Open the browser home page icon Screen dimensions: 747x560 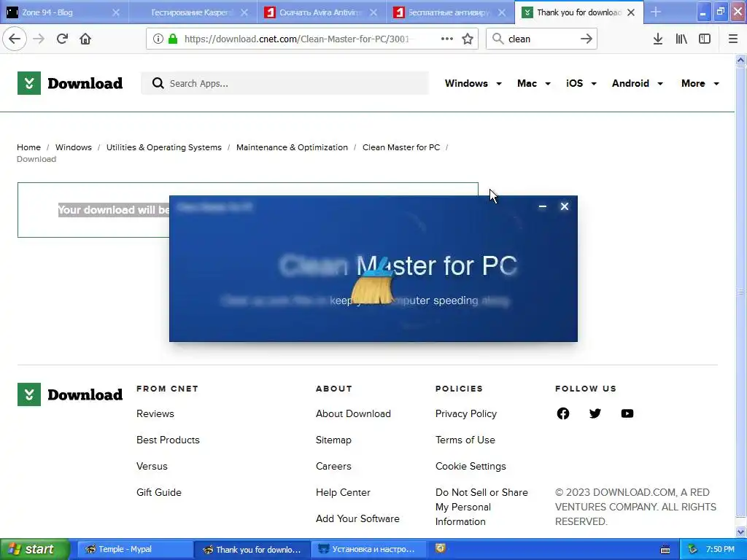[x=85, y=39]
